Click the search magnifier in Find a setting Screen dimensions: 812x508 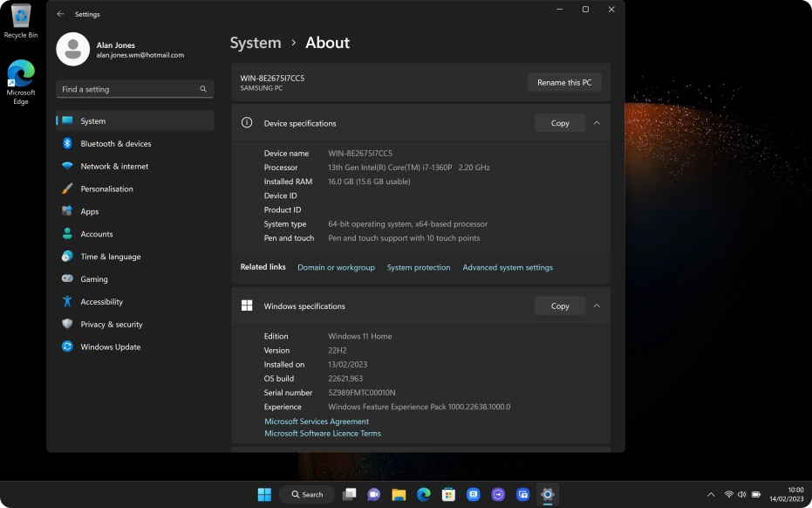point(202,89)
